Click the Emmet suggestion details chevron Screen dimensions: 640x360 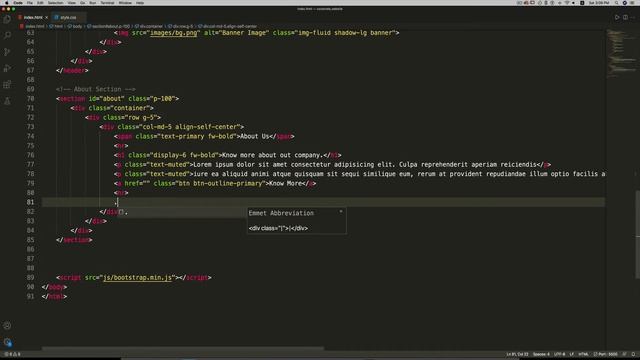pos(341,212)
